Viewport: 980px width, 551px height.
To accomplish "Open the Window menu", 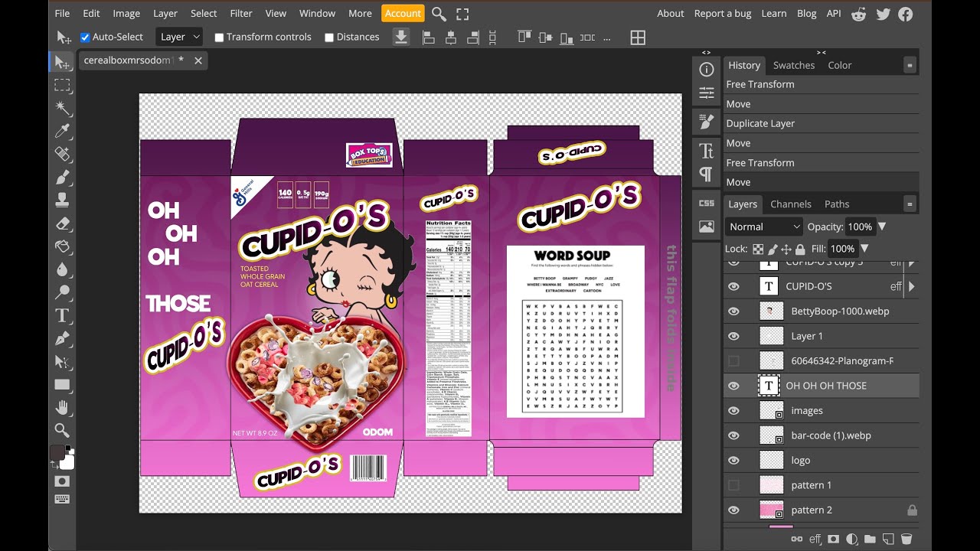I will (317, 13).
